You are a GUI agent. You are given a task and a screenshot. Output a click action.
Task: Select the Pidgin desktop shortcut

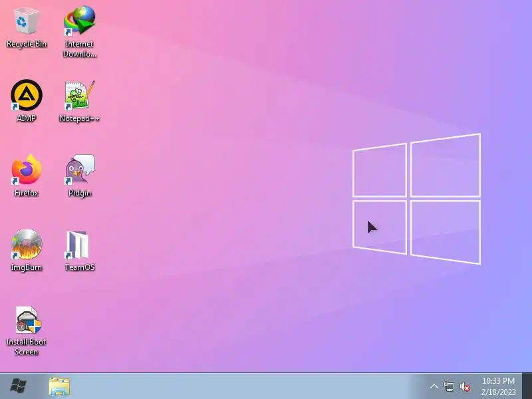tap(80, 176)
